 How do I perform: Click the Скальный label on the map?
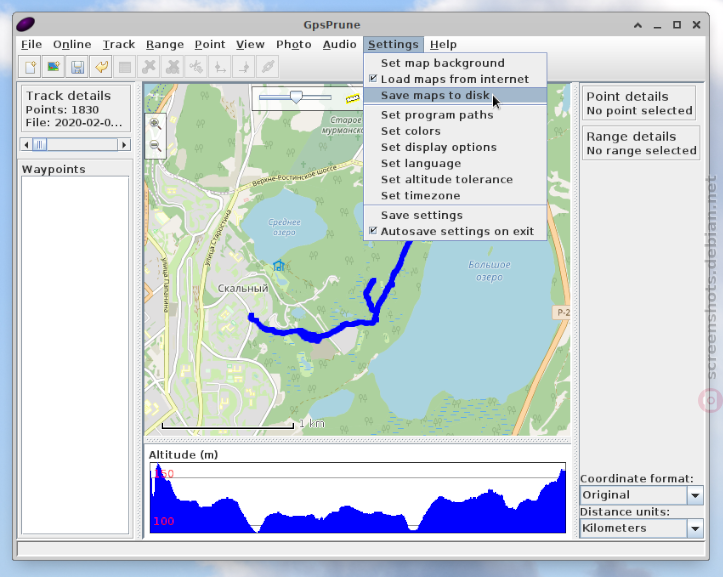243,289
